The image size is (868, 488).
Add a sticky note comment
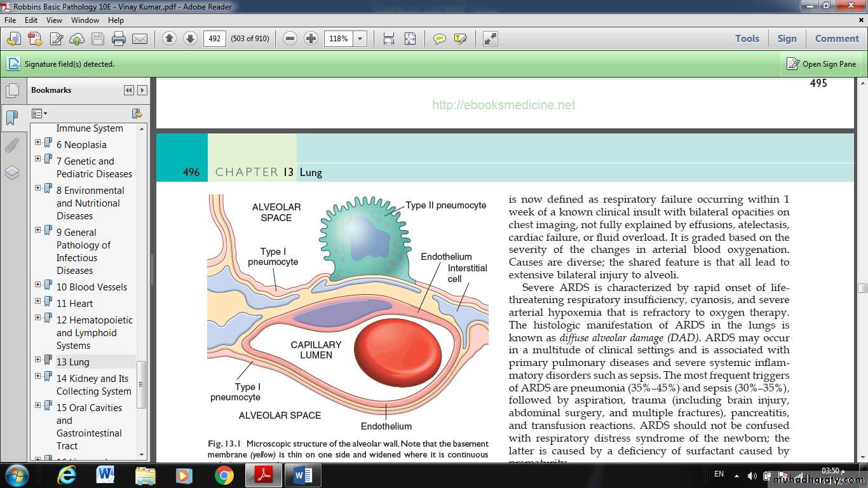coord(439,39)
